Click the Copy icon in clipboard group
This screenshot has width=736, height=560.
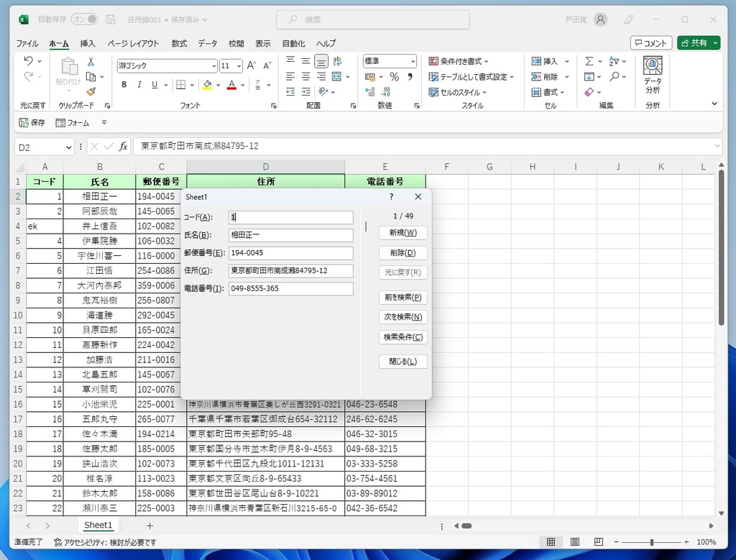point(91,76)
